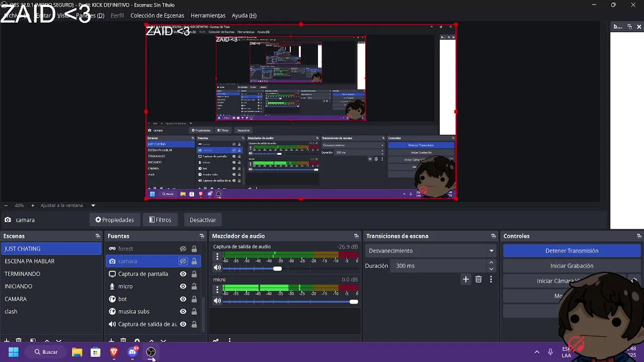
Task: Click the speaker icon of Captura de salida source
Action: pyautogui.click(x=112, y=324)
